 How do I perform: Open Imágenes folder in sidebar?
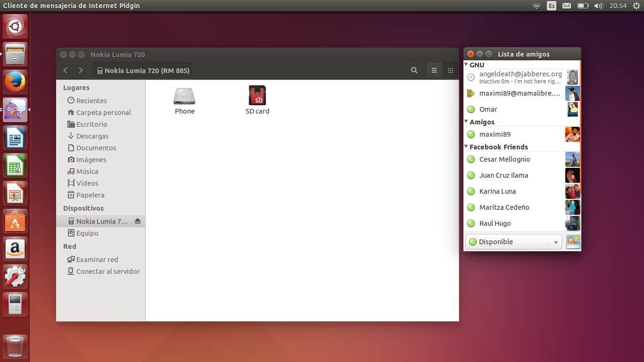click(x=87, y=159)
